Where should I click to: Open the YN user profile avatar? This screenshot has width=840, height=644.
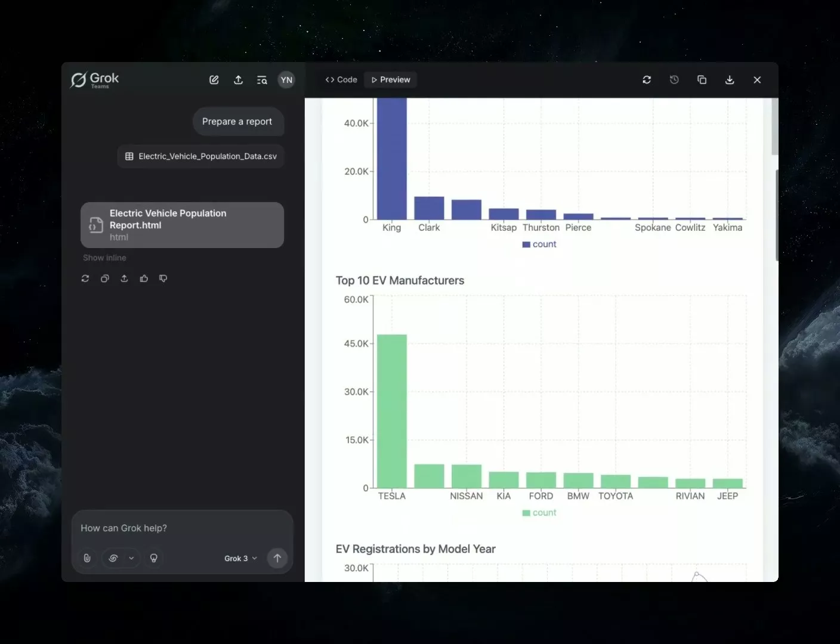point(286,80)
